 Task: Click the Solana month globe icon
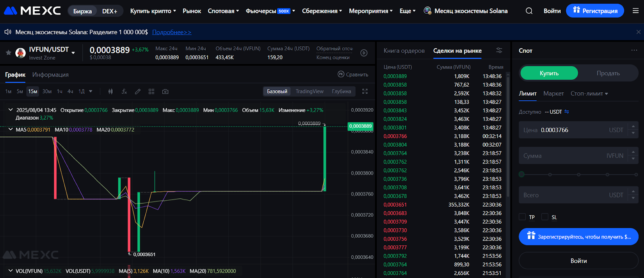[427, 10]
